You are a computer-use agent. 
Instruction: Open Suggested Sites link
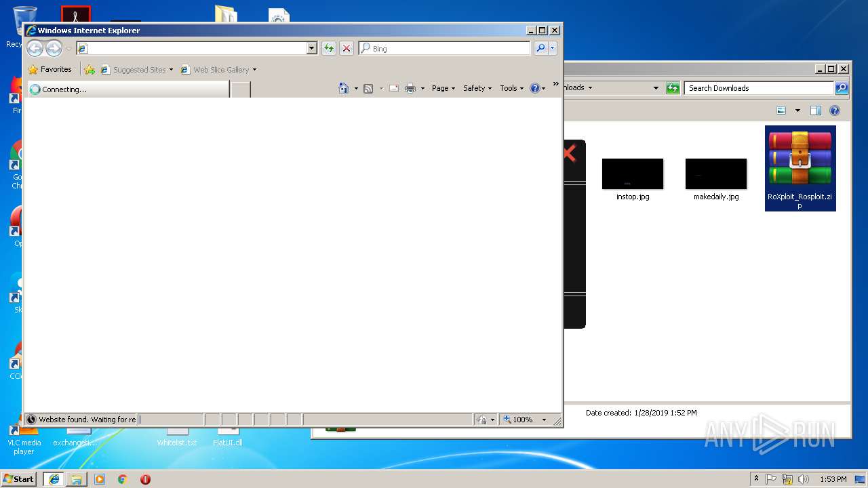click(x=136, y=69)
